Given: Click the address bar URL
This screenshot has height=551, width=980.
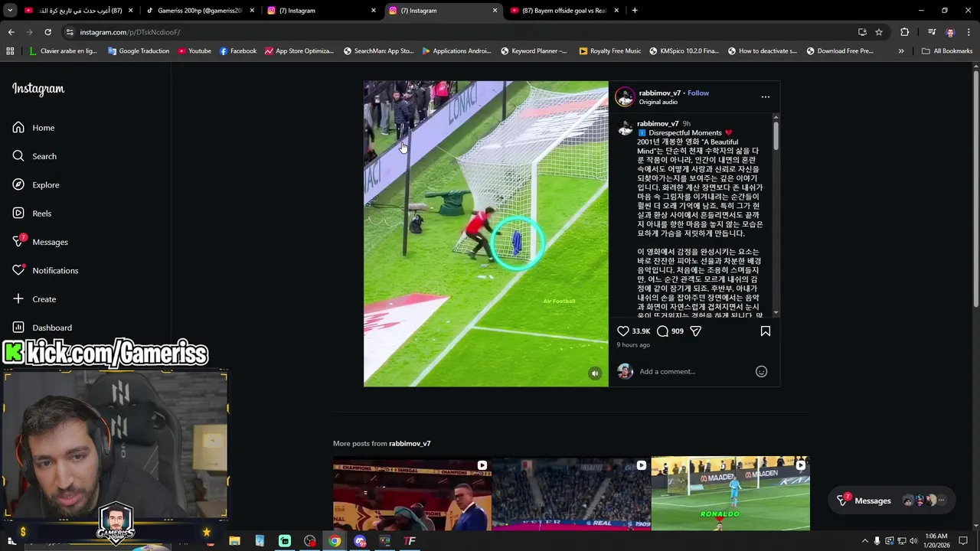Looking at the screenshot, I should pos(130,32).
